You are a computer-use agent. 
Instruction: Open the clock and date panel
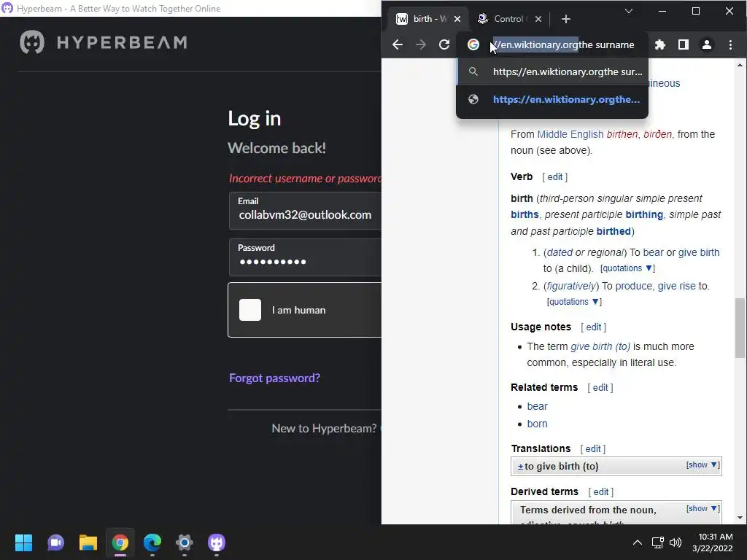pyautogui.click(x=713, y=542)
